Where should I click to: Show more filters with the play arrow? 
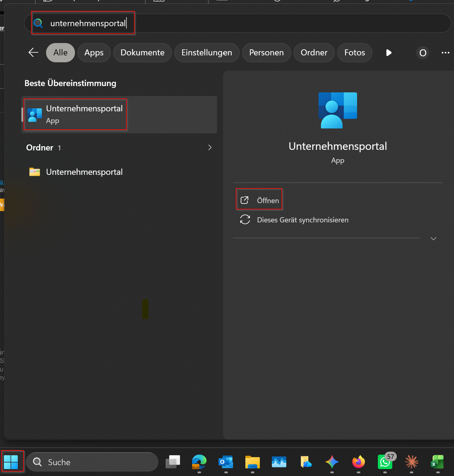coord(389,53)
